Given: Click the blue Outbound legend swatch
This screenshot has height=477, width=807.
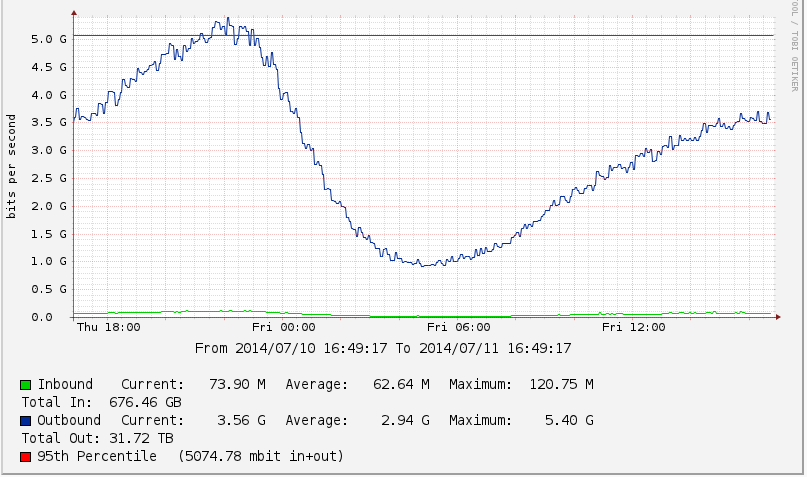Looking at the screenshot, I should pyautogui.click(x=25, y=421).
